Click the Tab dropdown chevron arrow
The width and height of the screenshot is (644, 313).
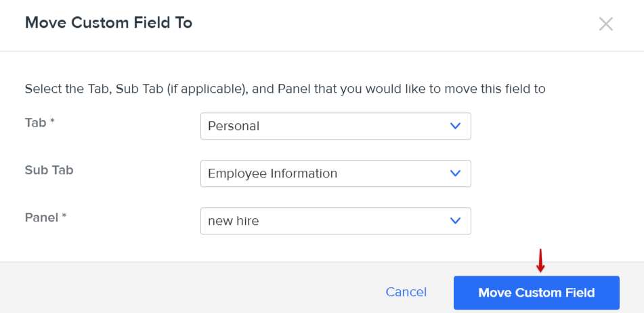[455, 126]
